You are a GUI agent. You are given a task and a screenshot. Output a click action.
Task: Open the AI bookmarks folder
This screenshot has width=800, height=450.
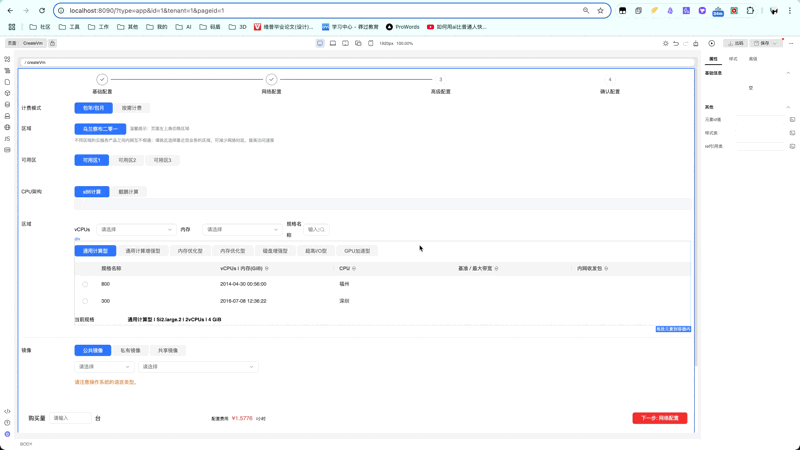click(184, 27)
